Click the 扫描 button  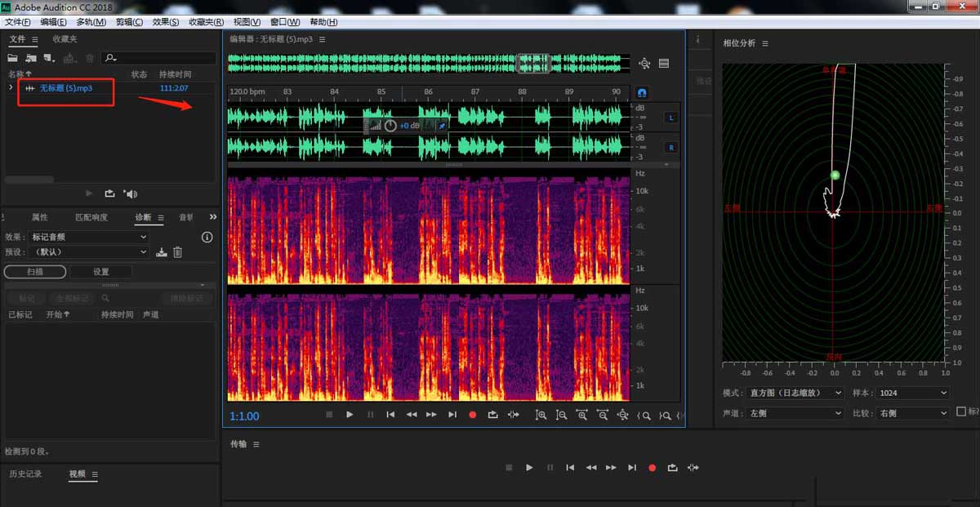[35, 272]
